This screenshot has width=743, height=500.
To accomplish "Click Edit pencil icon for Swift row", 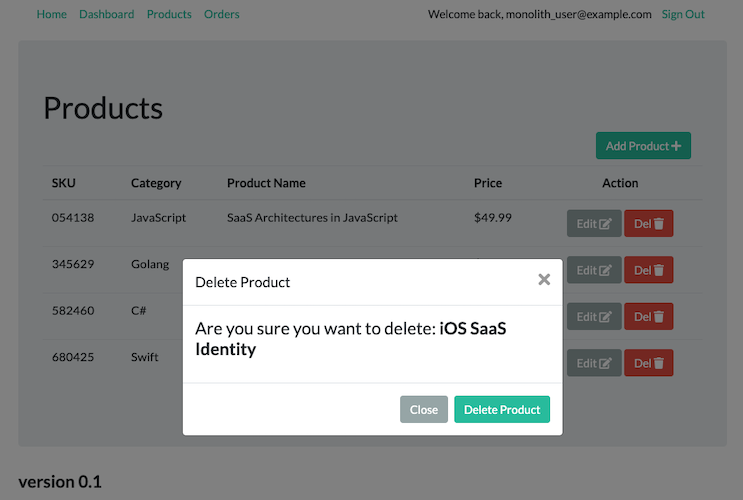I will click(605, 363).
